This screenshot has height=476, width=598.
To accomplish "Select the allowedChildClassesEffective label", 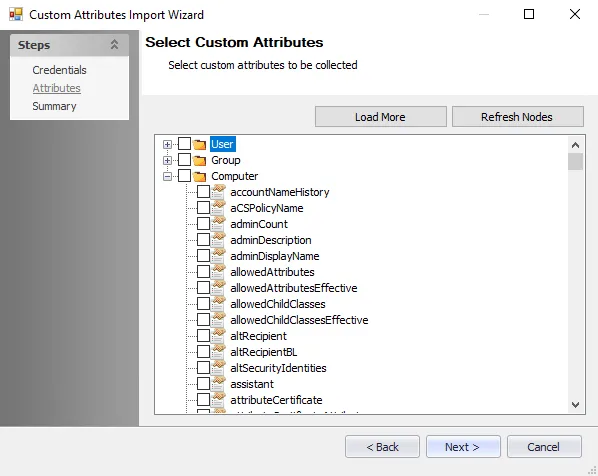I will pos(299,320).
